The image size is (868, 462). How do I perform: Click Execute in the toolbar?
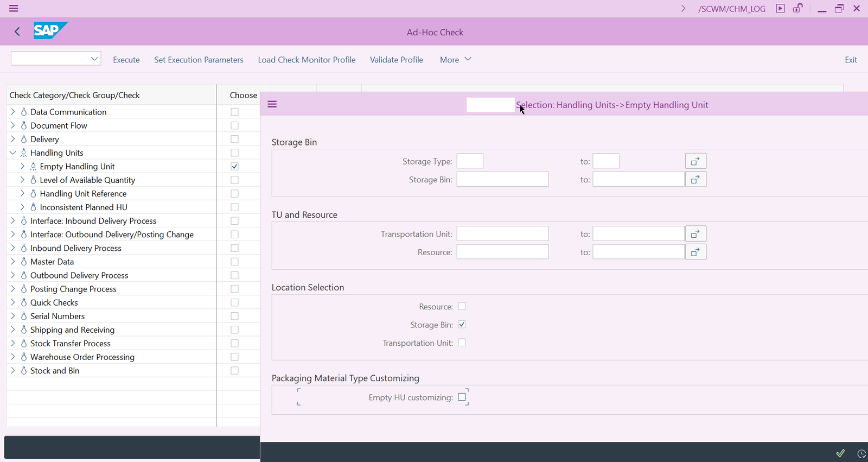[126, 60]
